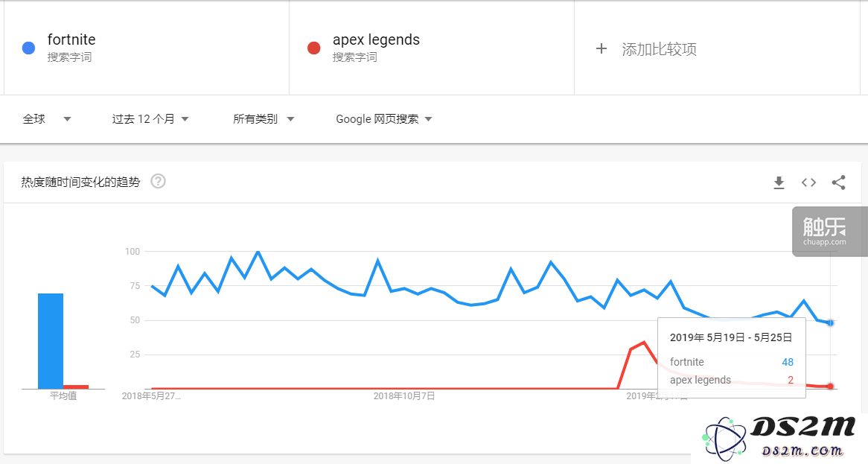Open the 全球 region dropdown

46,119
